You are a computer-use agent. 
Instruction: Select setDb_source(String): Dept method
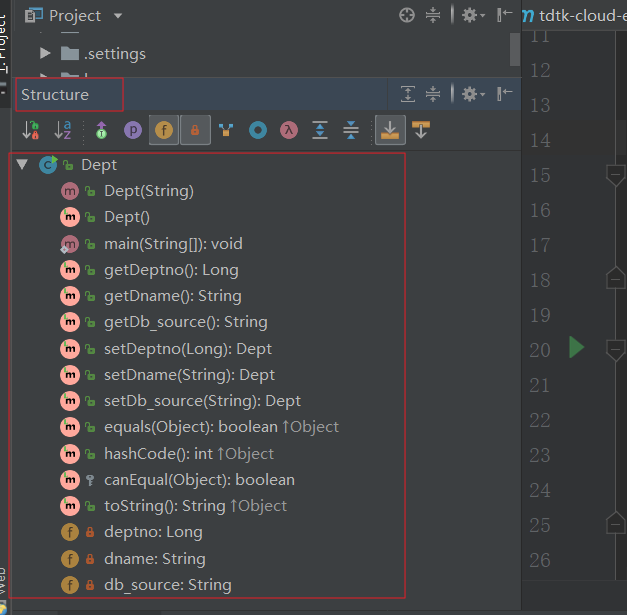pos(202,401)
